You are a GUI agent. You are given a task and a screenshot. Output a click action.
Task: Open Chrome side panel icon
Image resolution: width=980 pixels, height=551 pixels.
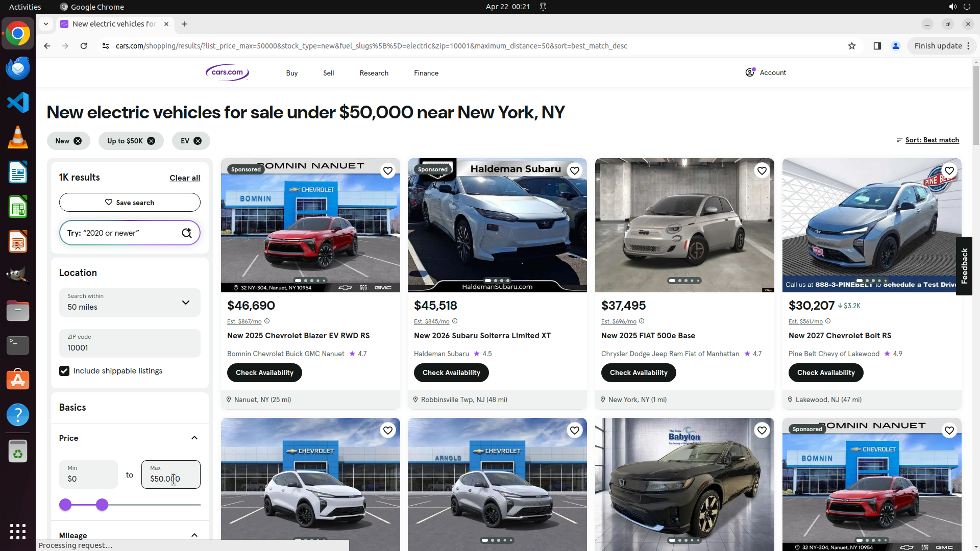(x=877, y=46)
